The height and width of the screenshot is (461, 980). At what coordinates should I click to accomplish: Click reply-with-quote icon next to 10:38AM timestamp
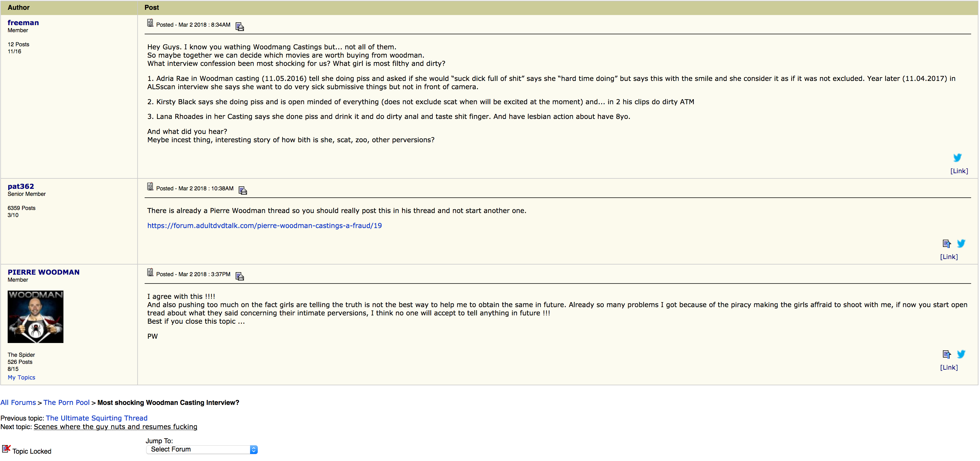pos(243,190)
